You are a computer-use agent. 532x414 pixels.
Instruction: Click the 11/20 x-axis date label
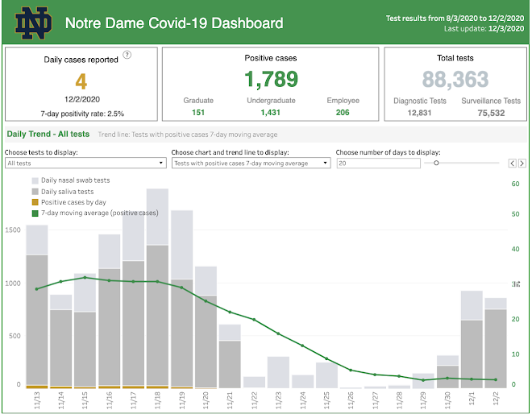(206, 400)
